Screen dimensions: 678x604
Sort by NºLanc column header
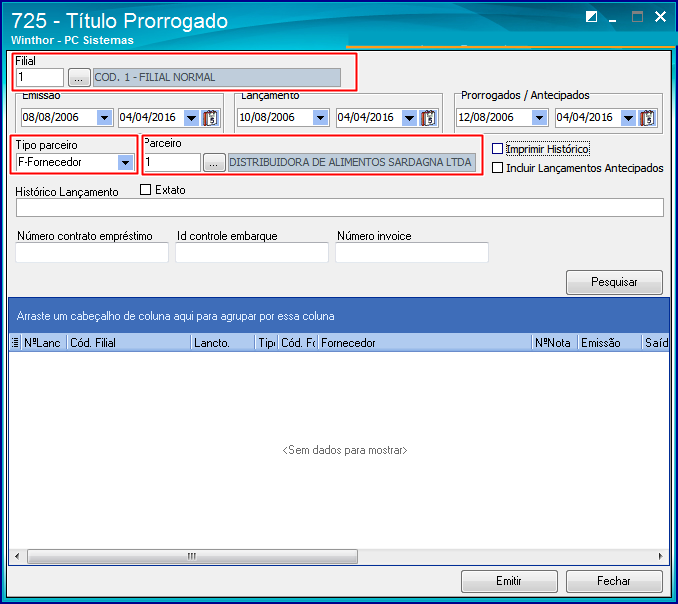pos(43,343)
